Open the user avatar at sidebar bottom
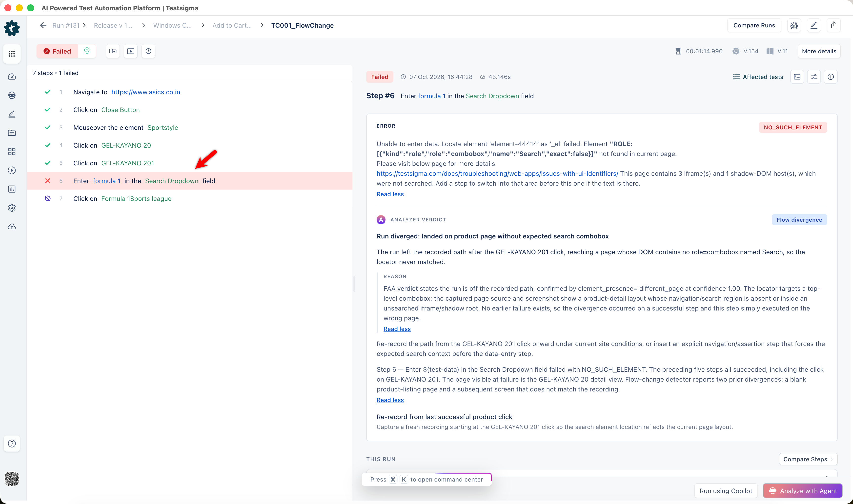The width and height of the screenshot is (853, 504). [x=12, y=479]
